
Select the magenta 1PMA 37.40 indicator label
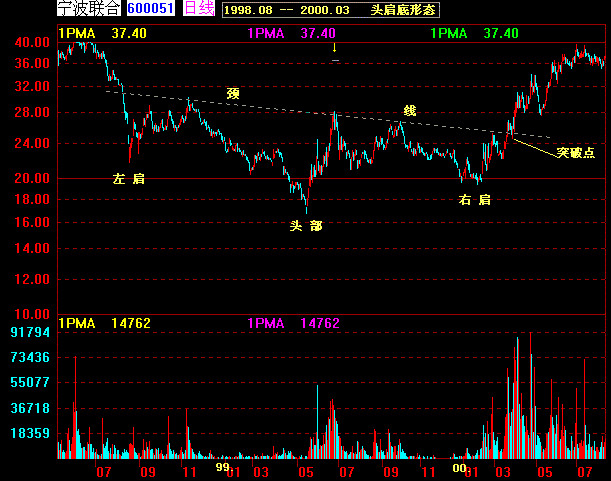291,34
